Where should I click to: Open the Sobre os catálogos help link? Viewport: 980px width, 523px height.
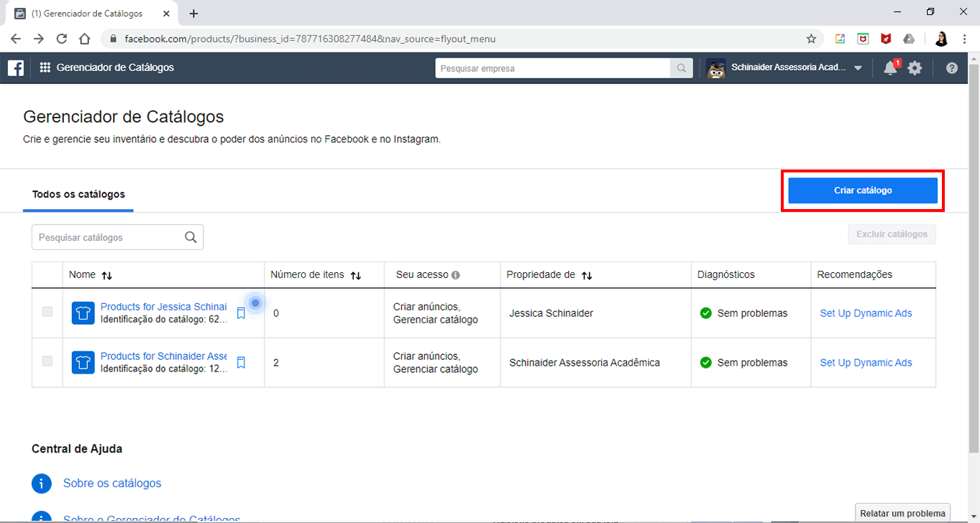112,483
